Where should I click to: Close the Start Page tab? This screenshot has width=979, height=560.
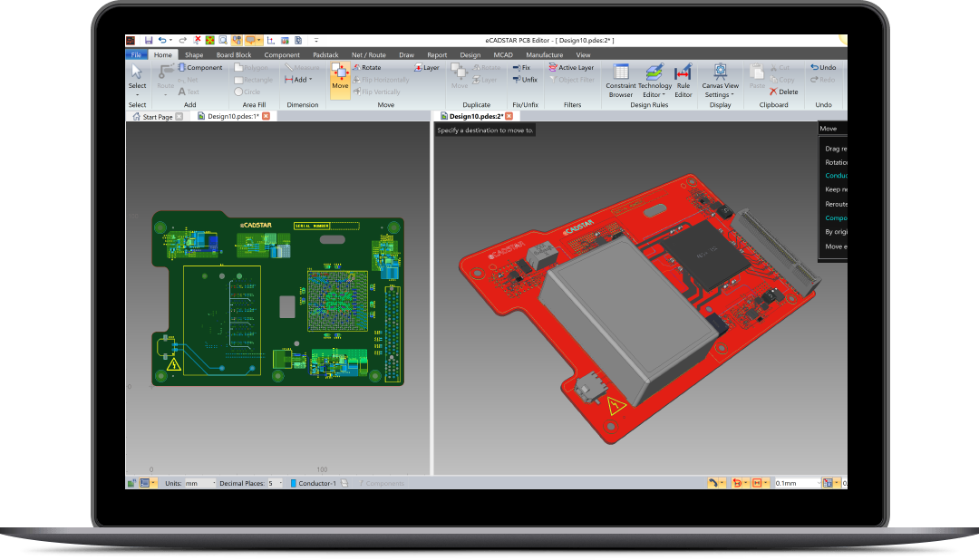(179, 117)
